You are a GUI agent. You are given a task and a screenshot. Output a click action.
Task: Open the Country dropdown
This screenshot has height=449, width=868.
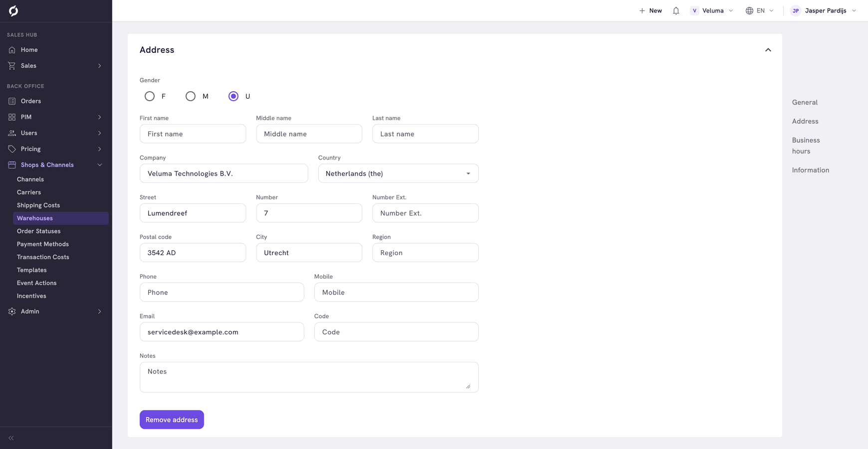point(399,173)
